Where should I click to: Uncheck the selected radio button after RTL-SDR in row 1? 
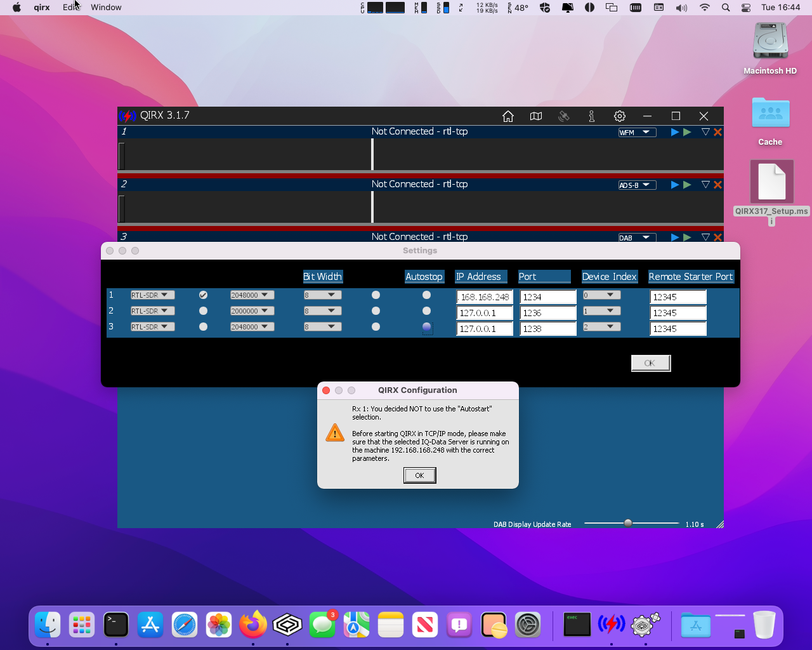coord(203,295)
